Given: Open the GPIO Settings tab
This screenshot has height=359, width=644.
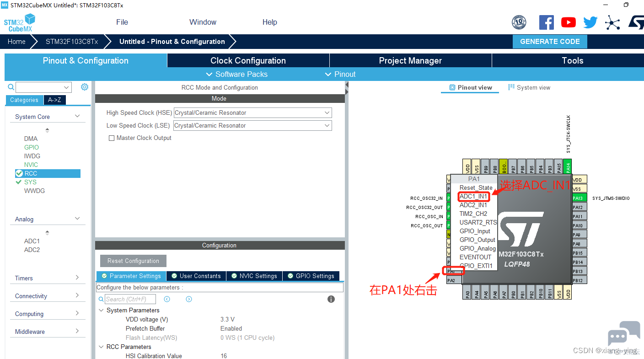Looking at the screenshot, I should pyautogui.click(x=311, y=276).
